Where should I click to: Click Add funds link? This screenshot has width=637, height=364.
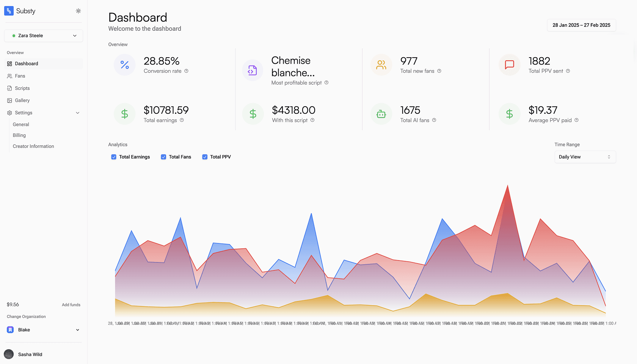coord(71,305)
